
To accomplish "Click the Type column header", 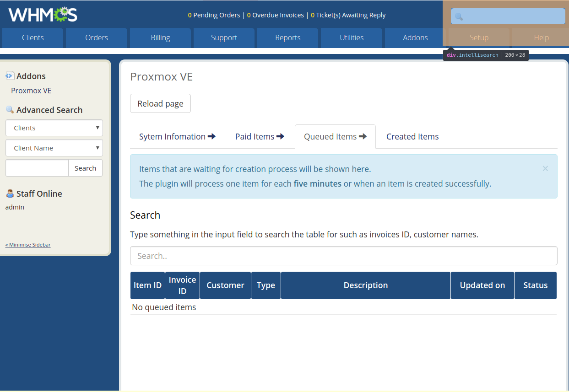I will click(266, 285).
